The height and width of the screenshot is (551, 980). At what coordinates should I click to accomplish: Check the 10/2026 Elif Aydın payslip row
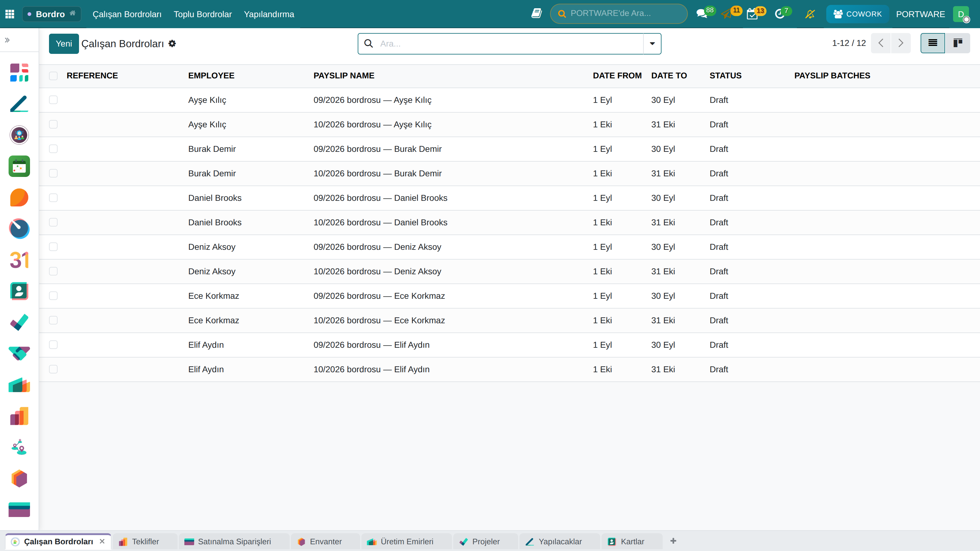tap(53, 369)
